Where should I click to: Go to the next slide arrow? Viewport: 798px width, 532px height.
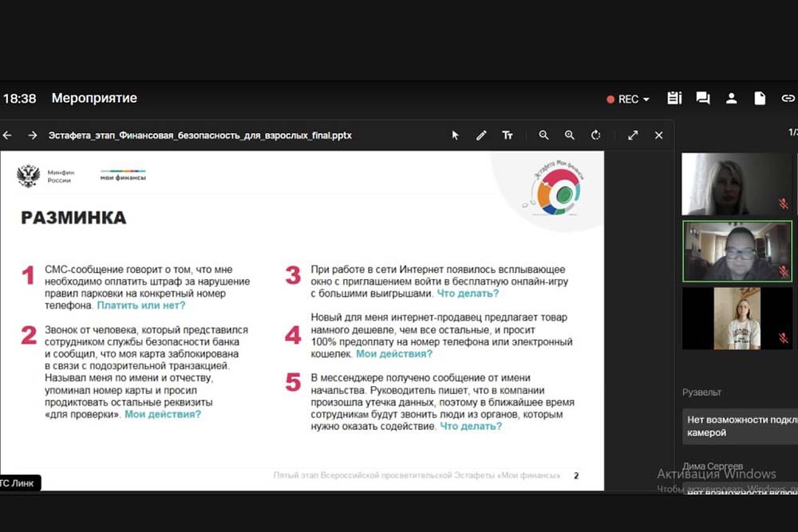tap(33, 136)
